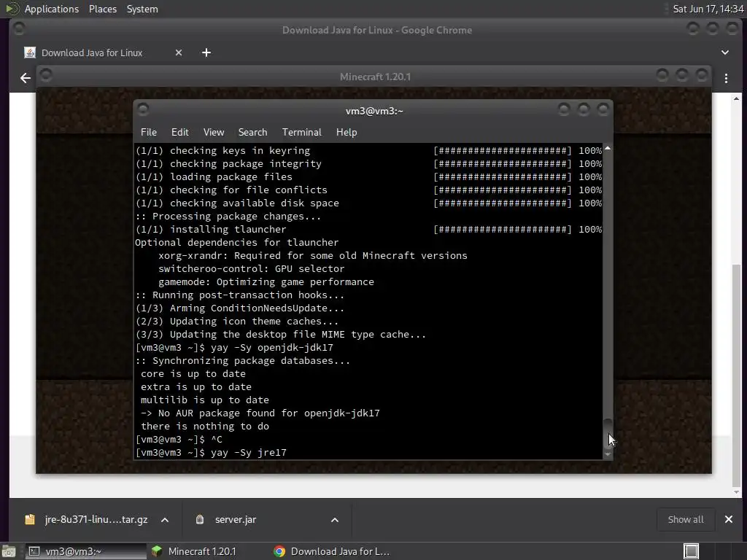Minimize the terminal window
The height and width of the screenshot is (560, 747).
pyautogui.click(x=564, y=110)
